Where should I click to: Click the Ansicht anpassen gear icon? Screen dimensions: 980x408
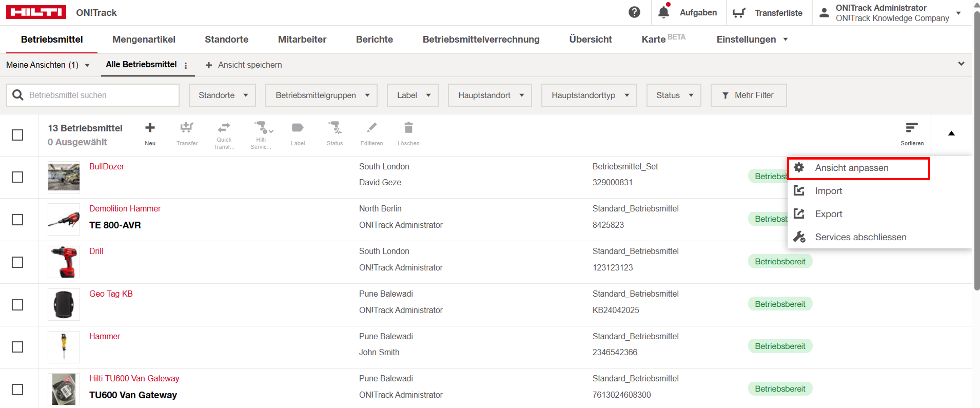tap(799, 168)
